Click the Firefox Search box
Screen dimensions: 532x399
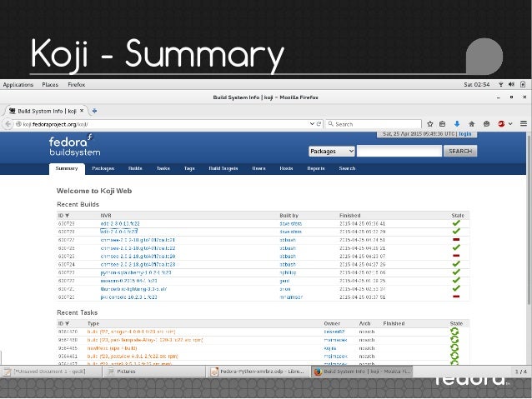[x=374, y=124]
